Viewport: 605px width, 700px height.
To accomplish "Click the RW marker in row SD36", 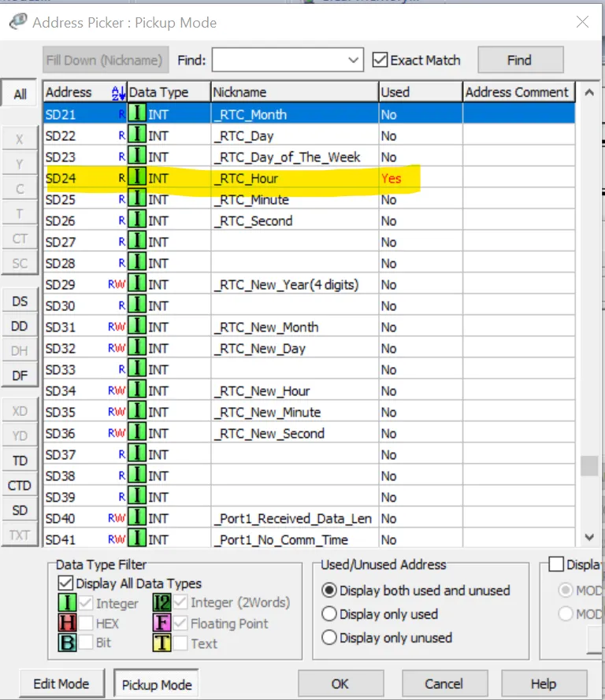I will coord(117,433).
